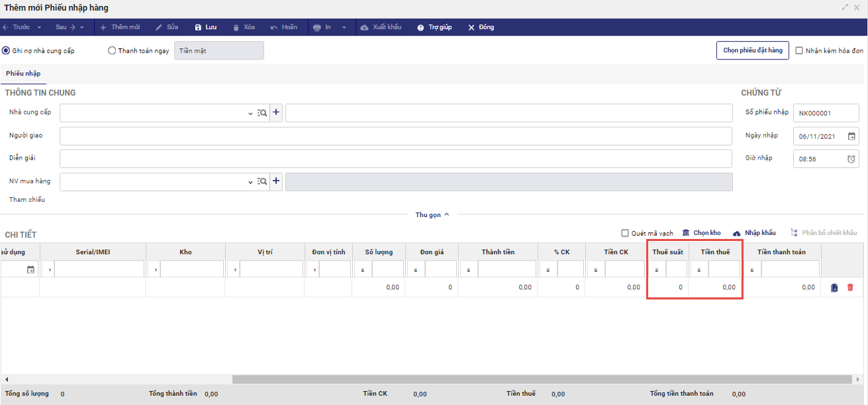
Task: Click Chọn phiếu đặt hàng button
Action: tap(753, 50)
